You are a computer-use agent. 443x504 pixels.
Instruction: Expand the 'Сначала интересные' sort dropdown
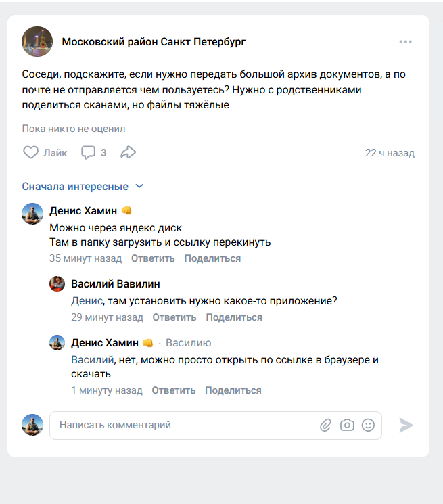point(83,187)
